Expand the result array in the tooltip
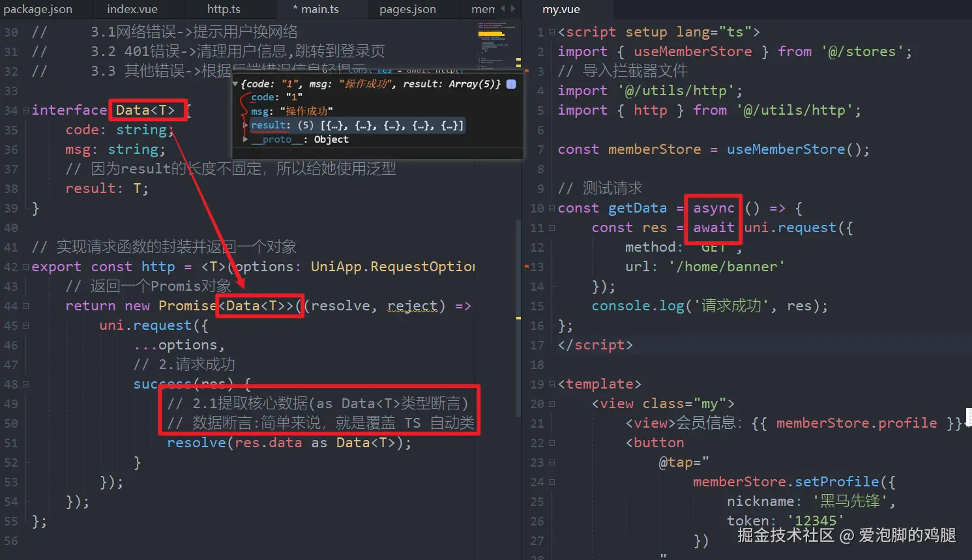The image size is (972, 560). (x=245, y=125)
